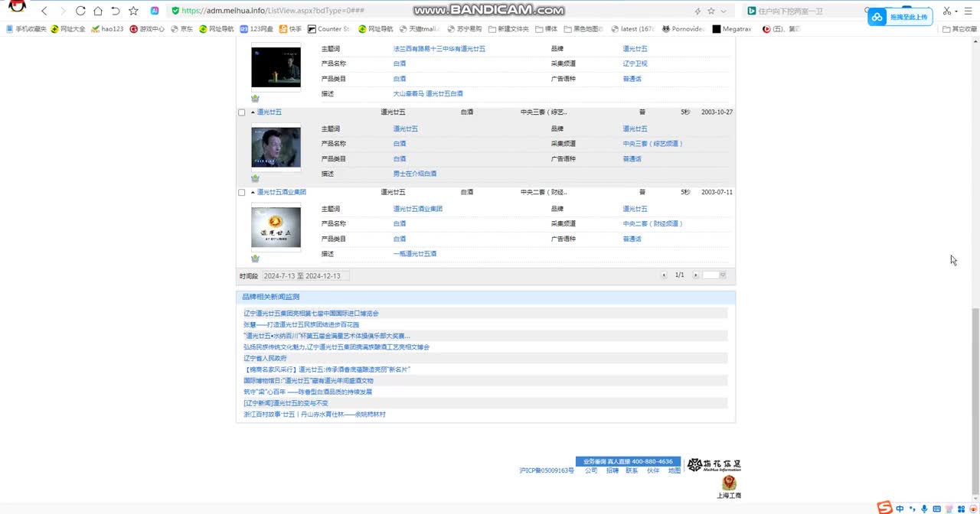Open dark thumbnail of first ad entry
This screenshot has height=514, width=980.
[276, 67]
